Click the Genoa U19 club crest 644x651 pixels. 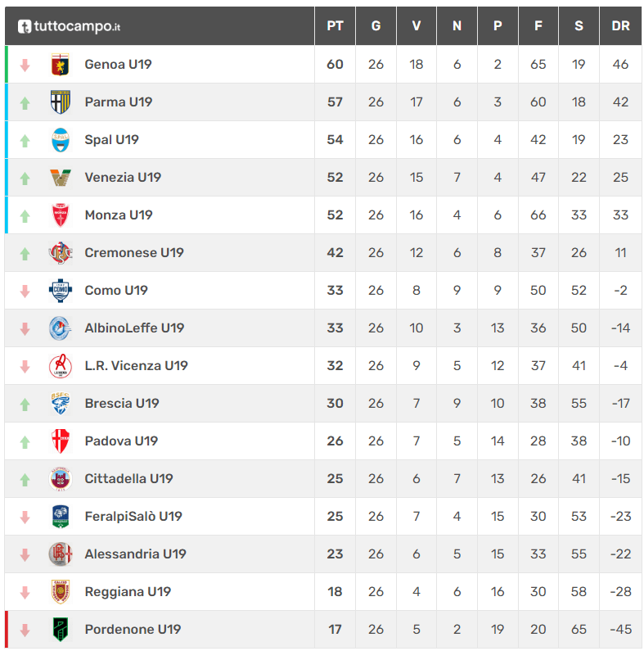[61, 65]
